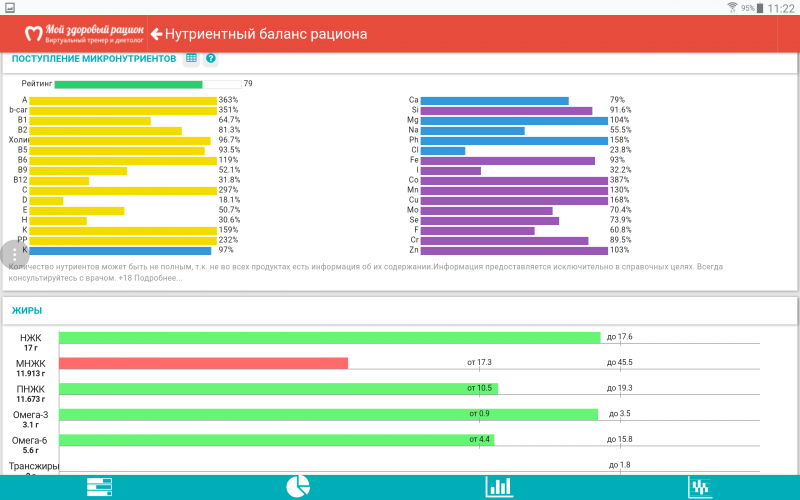This screenshot has width=800, height=500.
Task: Open the candlestick chart bottom tab
Action: pyautogui.click(x=700, y=487)
